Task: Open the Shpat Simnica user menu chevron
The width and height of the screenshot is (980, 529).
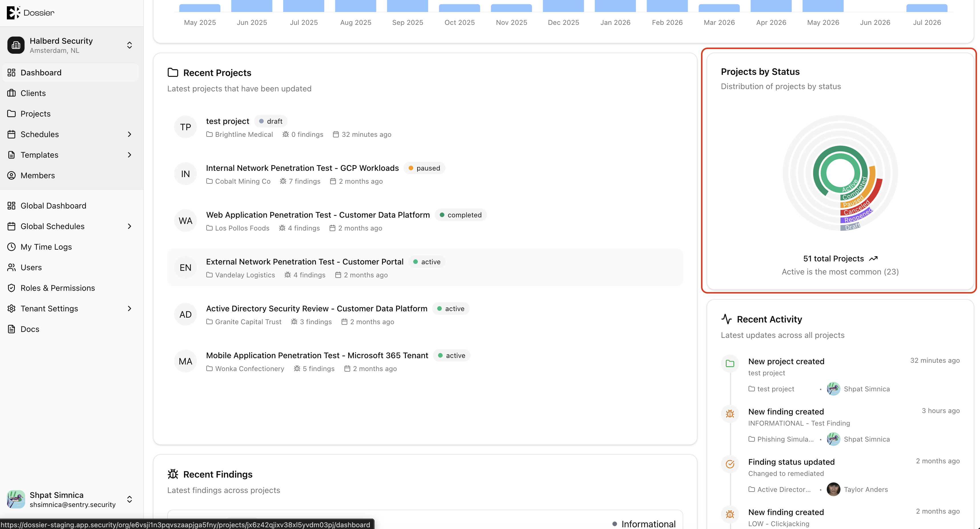Action: (x=129, y=499)
